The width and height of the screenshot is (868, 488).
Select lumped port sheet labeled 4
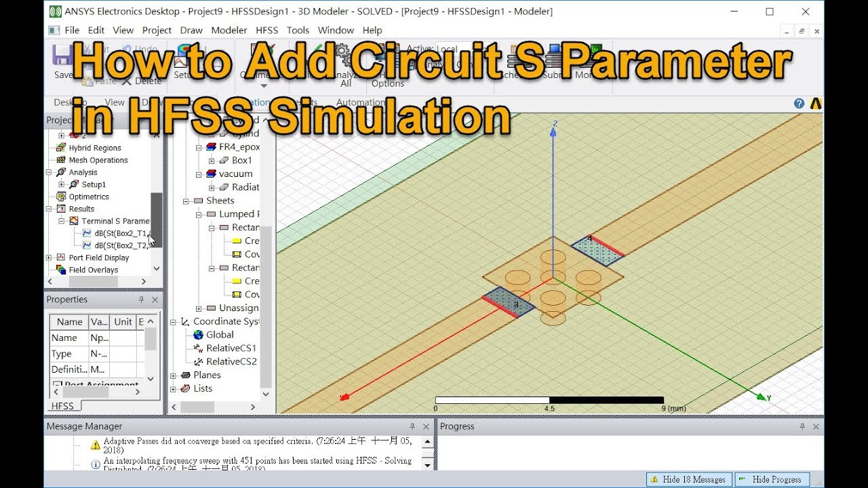pos(597,249)
